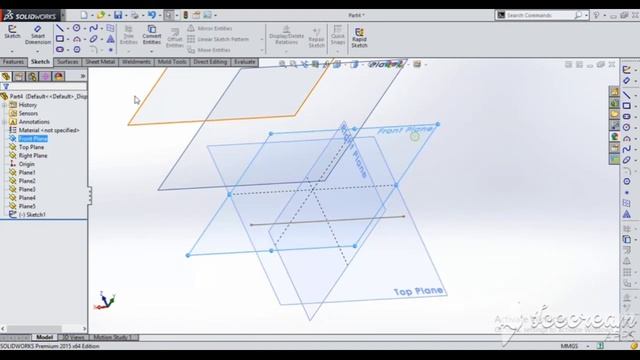
Task: Click the Open file icon
Action: pyautogui.click(x=100, y=15)
